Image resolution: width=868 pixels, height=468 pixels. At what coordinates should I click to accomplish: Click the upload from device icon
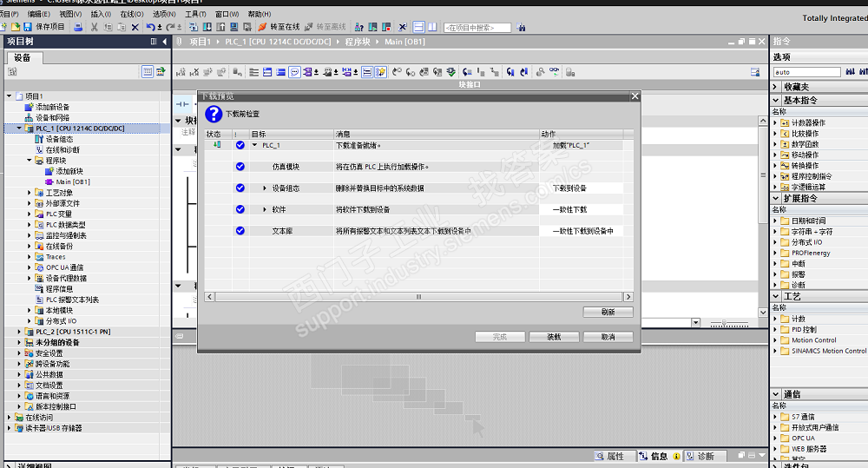point(220,27)
